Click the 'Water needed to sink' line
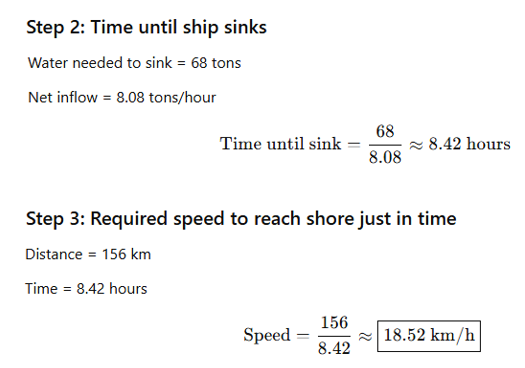This screenshot has width=525, height=368. coord(134,63)
